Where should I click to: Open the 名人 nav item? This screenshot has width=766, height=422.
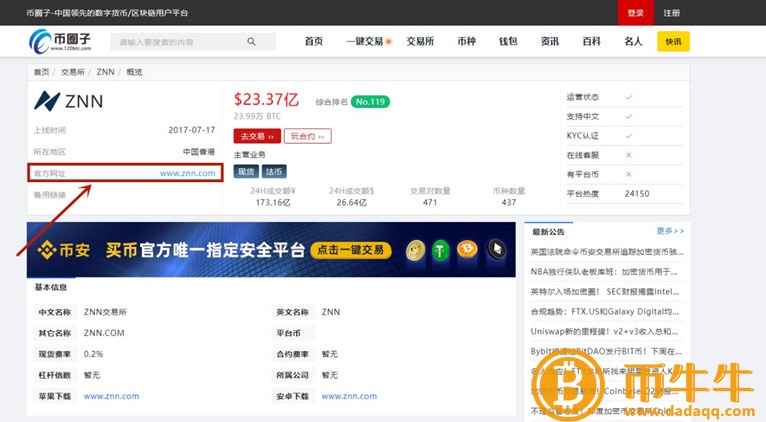pos(633,42)
